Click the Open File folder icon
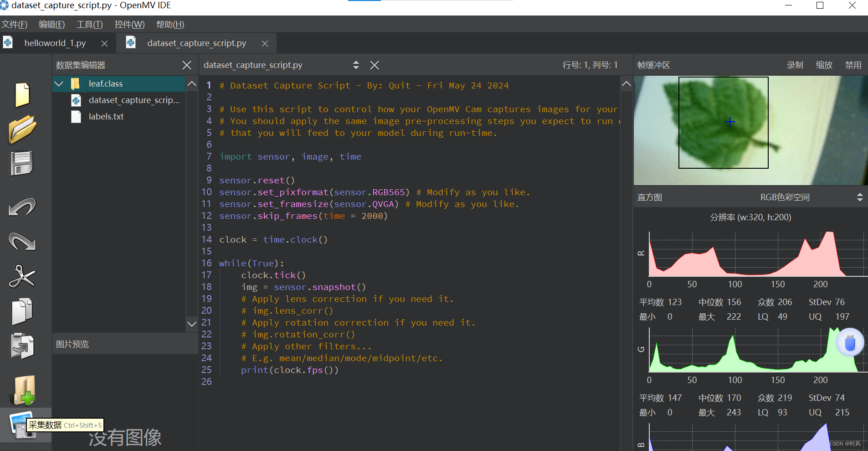The height and width of the screenshot is (451, 868). click(22, 129)
